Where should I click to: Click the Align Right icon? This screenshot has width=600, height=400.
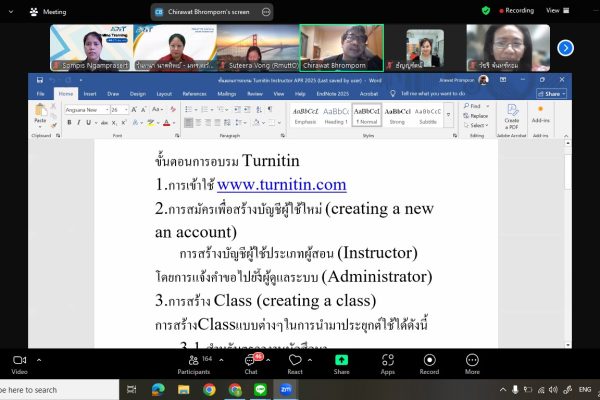[208, 122]
